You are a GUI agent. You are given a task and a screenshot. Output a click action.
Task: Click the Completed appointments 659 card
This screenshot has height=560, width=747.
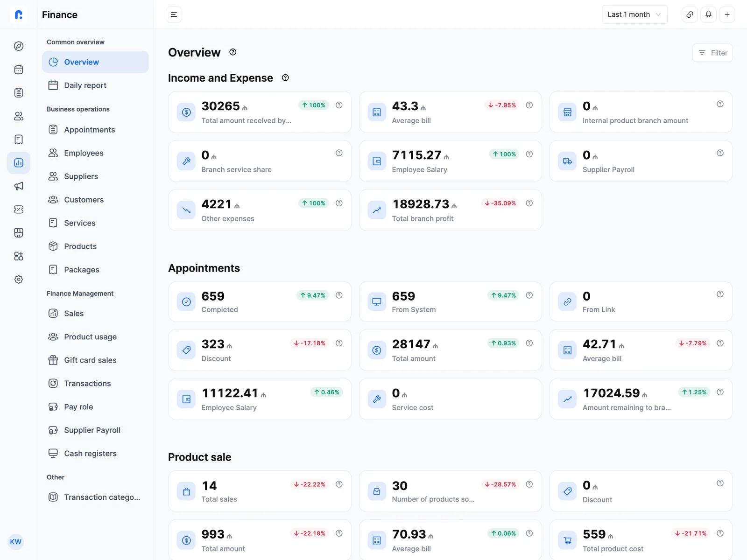[260, 301]
